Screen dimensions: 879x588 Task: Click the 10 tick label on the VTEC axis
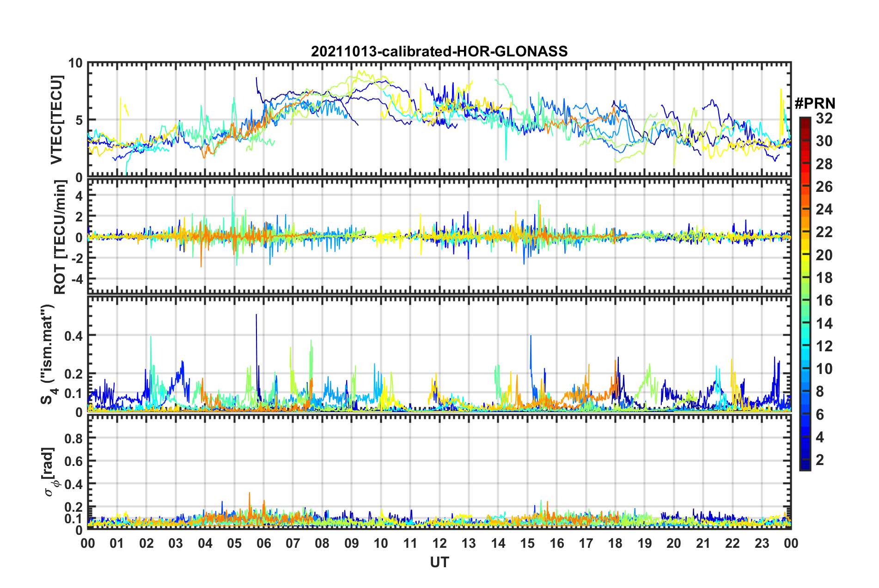tap(75, 63)
